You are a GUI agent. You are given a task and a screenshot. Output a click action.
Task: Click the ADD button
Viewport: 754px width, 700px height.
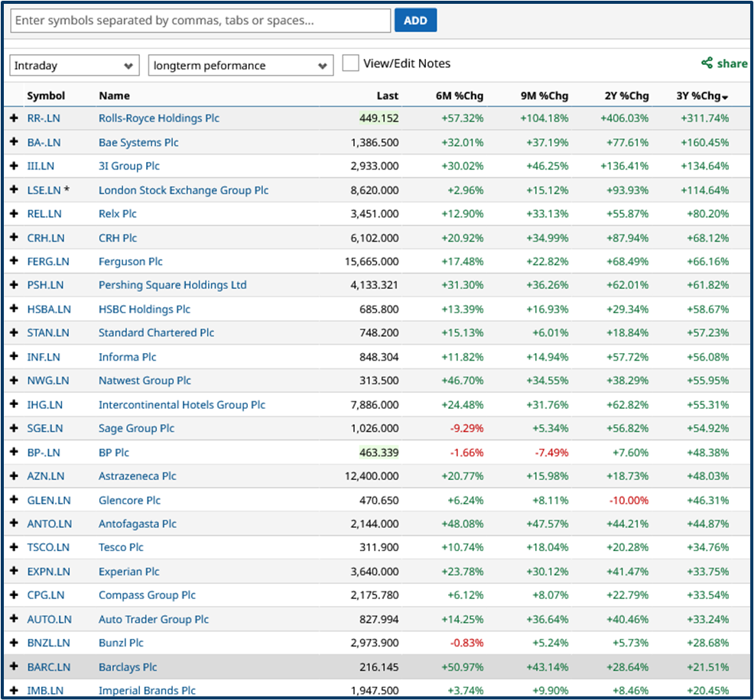pos(415,20)
